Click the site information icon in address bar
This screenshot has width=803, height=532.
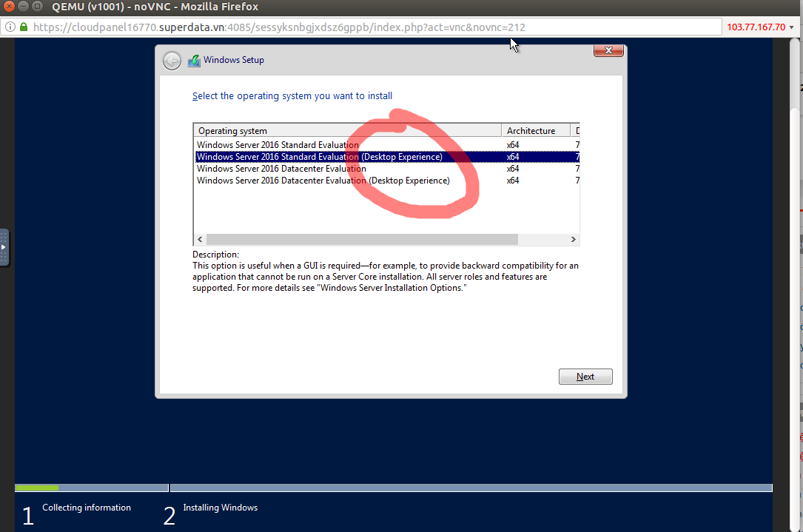[x=10, y=27]
